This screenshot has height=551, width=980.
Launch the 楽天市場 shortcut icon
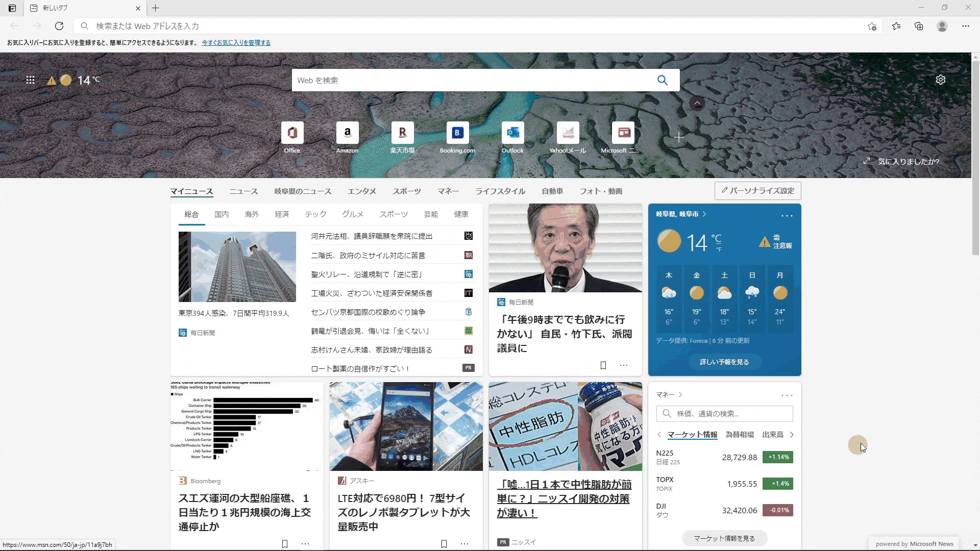pos(402,132)
